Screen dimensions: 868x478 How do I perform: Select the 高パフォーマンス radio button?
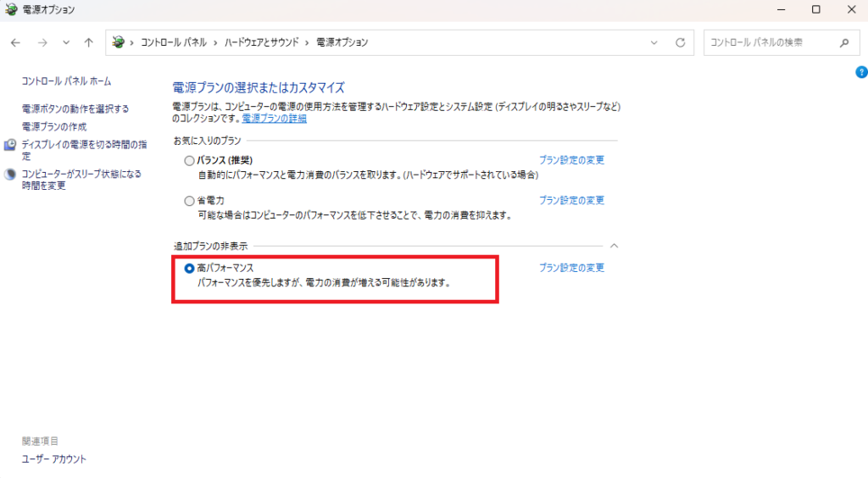point(189,269)
